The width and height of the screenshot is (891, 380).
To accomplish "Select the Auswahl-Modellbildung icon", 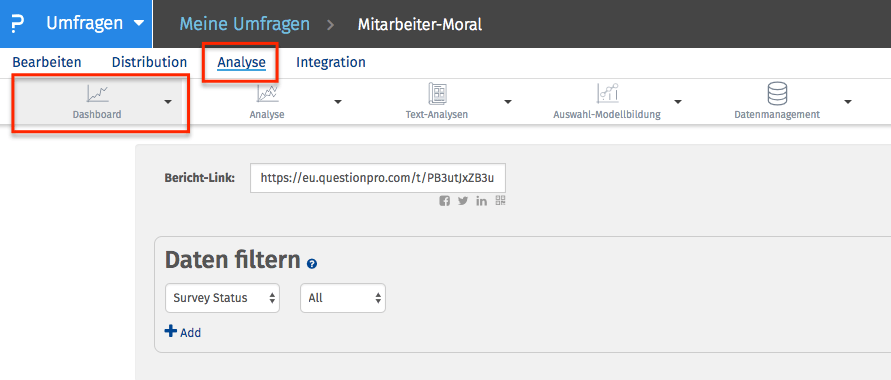I will click(607, 93).
